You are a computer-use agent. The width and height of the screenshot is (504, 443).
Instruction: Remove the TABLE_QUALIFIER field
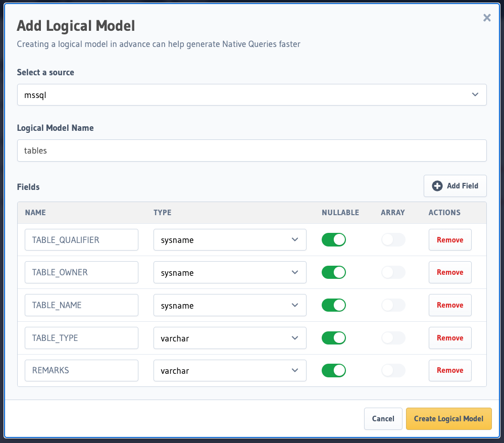click(450, 239)
